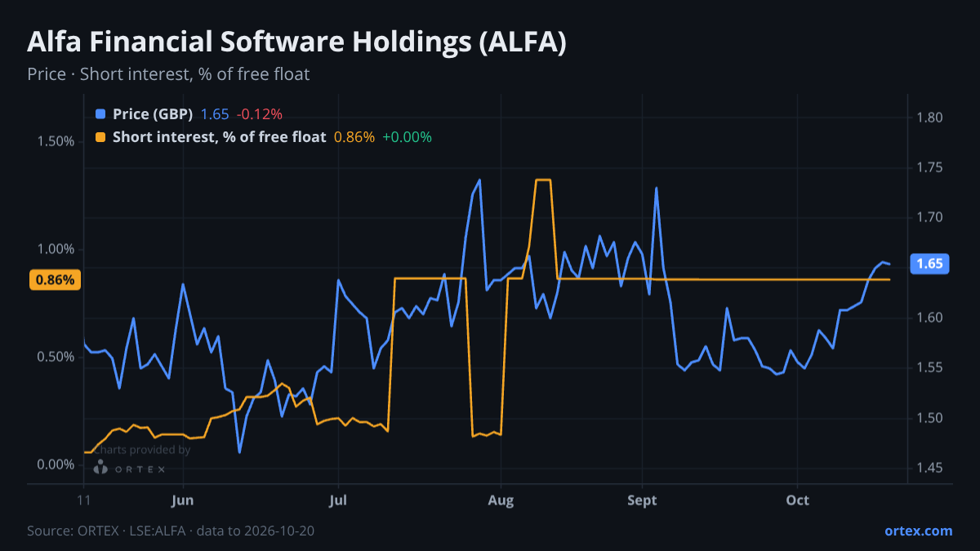This screenshot has height=551, width=980.
Task: Click the Oct date axis label
Action: tap(798, 500)
